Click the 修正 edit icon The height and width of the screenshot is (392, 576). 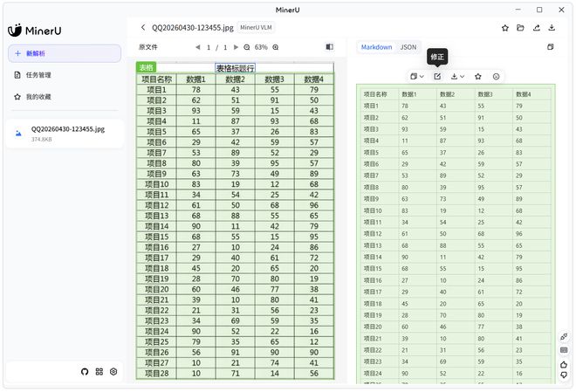coord(437,77)
